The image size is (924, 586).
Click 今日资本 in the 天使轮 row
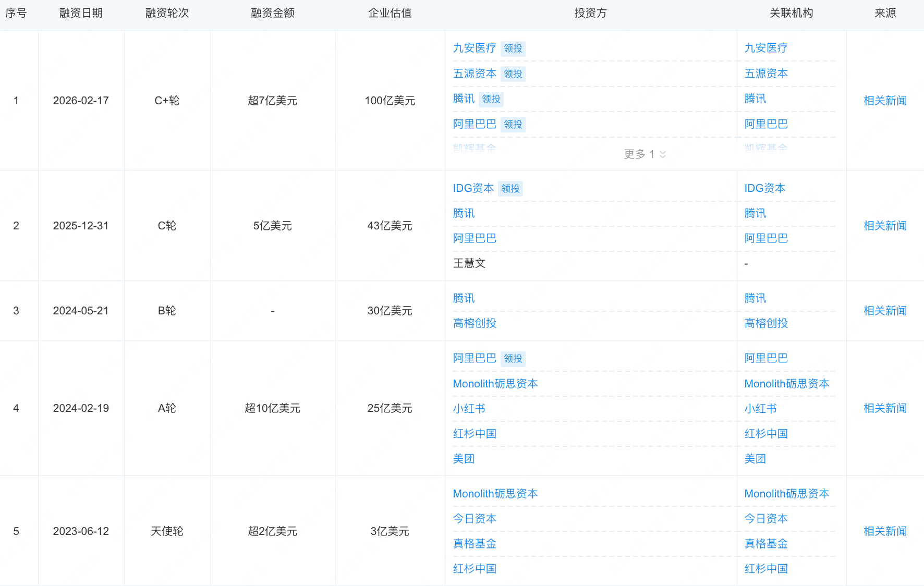[x=475, y=518]
